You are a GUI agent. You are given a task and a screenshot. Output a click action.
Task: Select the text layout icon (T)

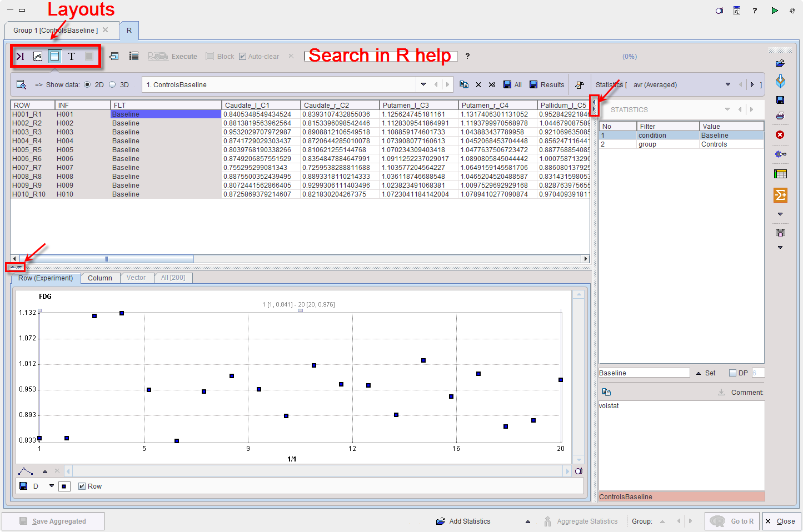pyautogui.click(x=72, y=56)
